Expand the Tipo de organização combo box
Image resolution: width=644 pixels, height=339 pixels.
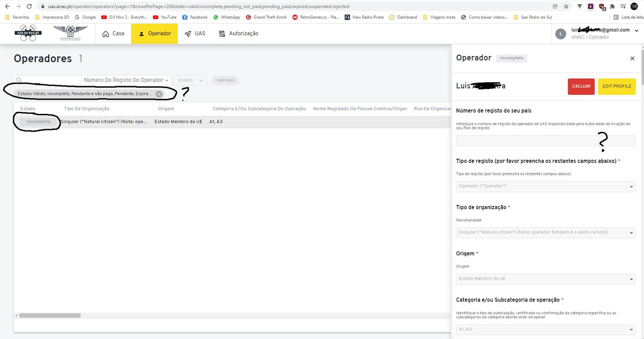546,232
